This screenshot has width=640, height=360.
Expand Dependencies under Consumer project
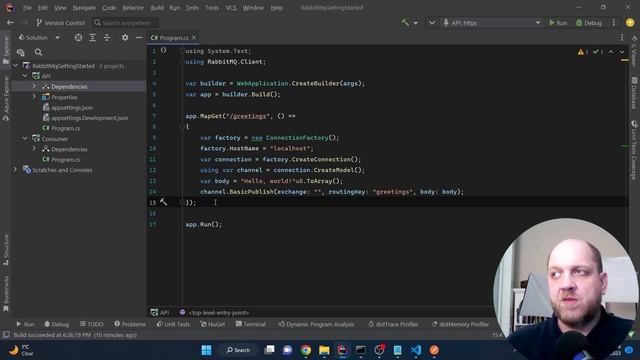pos(34,149)
